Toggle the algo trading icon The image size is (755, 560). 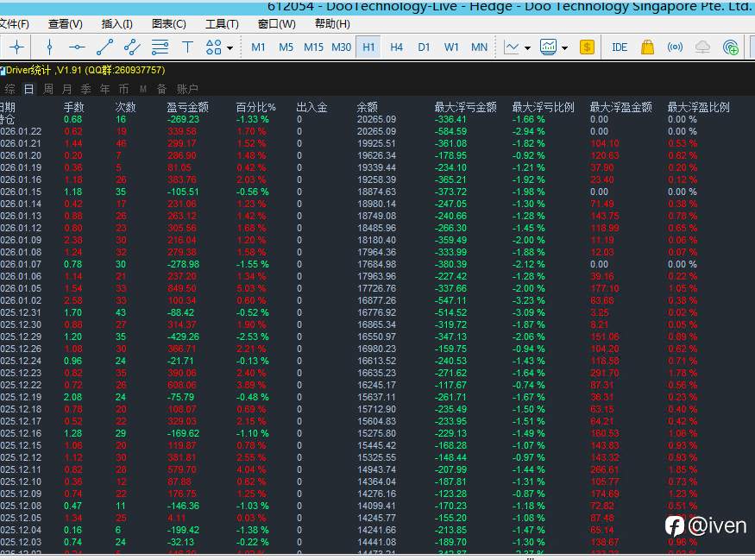pyautogui.click(x=731, y=47)
